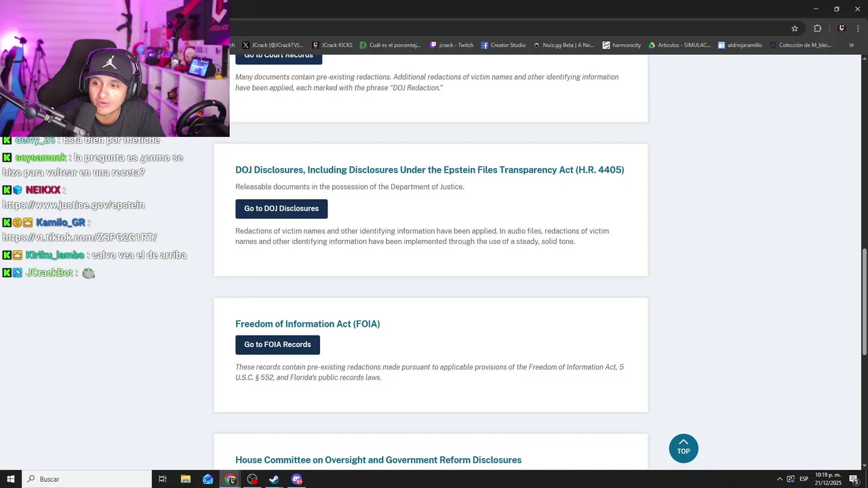Bookmark this page with the star icon
868x488 pixels.
795,28
